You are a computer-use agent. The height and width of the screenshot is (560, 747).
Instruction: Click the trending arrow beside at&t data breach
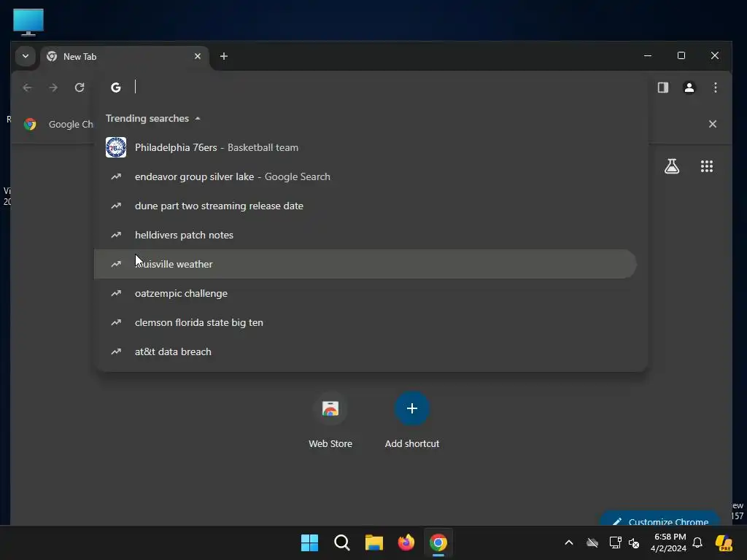coord(116,351)
